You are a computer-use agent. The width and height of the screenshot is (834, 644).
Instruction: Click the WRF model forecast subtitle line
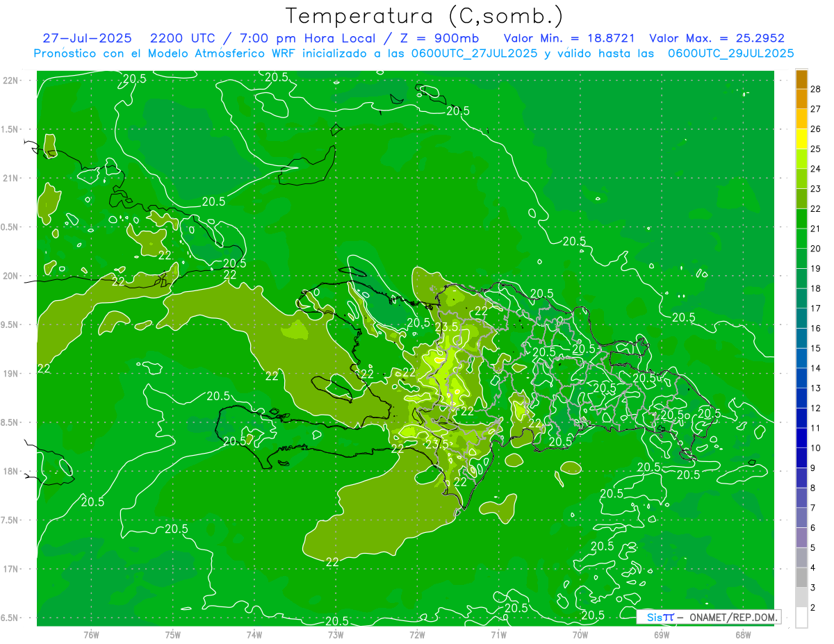click(x=414, y=53)
